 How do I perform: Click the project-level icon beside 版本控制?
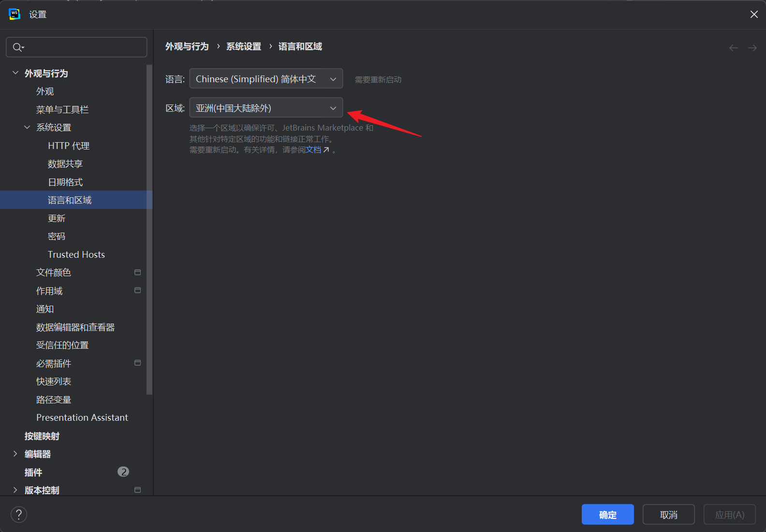coord(137,490)
